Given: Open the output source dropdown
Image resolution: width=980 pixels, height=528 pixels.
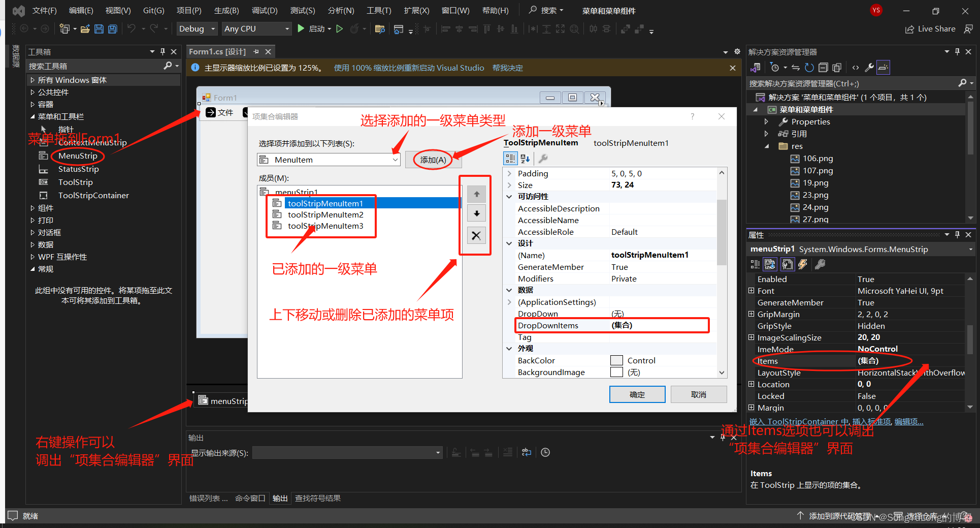Looking at the screenshot, I should click(347, 452).
